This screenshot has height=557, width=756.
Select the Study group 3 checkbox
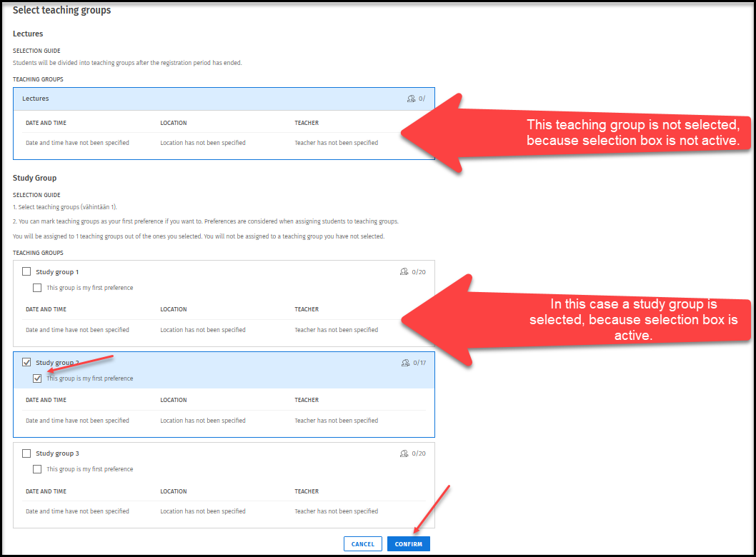(26, 453)
